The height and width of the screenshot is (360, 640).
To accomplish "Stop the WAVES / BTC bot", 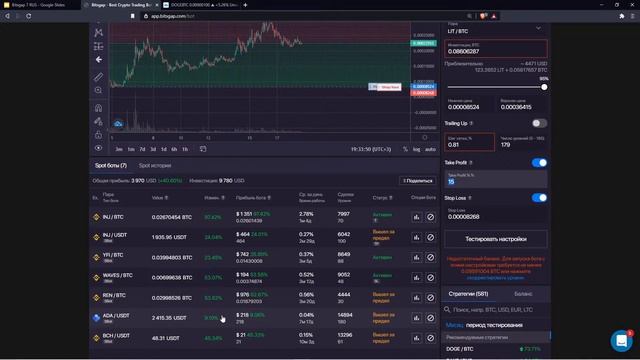I will pos(430,278).
